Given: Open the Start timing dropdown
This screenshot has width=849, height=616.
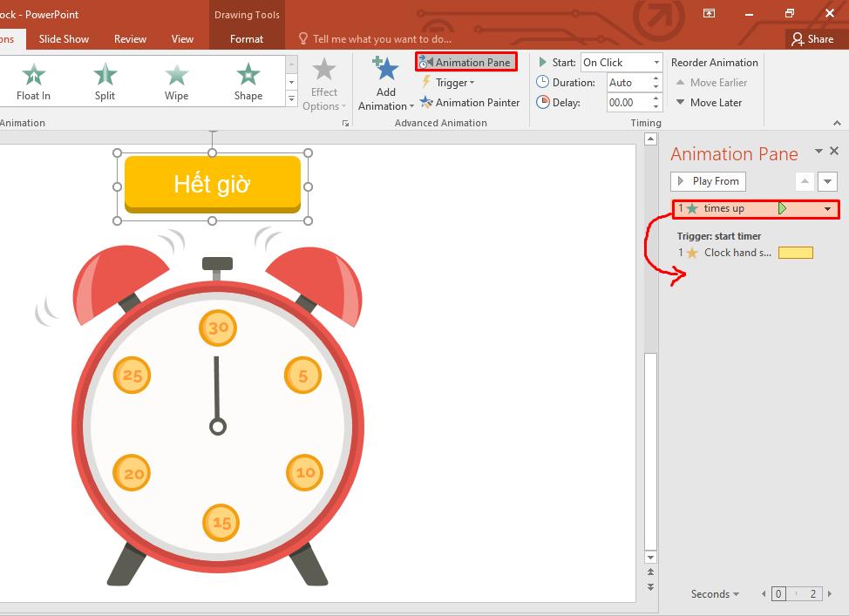Looking at the screenshot, I should click(x=655, y=63).
